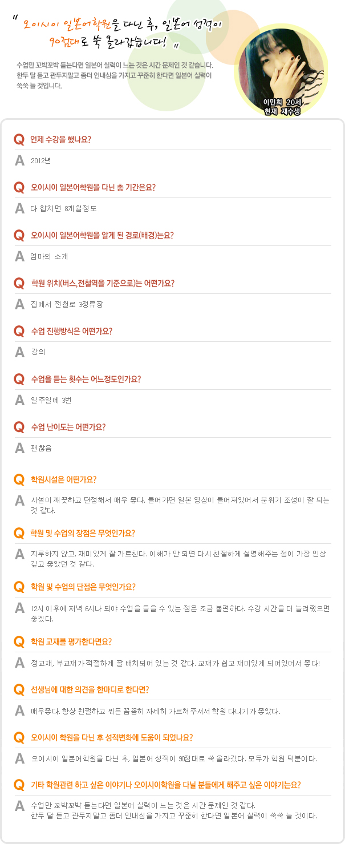This screenshot has height=868, width=345.
Task: Click the name caption '이민희 20세'
Action: click(282, 102)
